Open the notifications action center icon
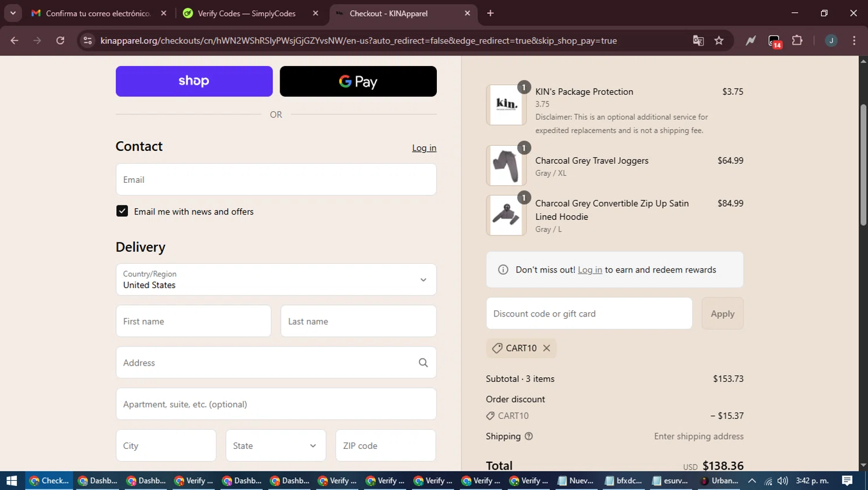Viewport: 868px width, 490px height. click(847, 481)
